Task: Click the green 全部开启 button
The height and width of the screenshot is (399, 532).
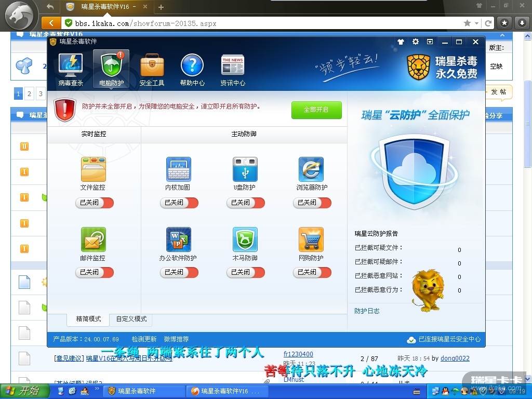Action: 316,110
